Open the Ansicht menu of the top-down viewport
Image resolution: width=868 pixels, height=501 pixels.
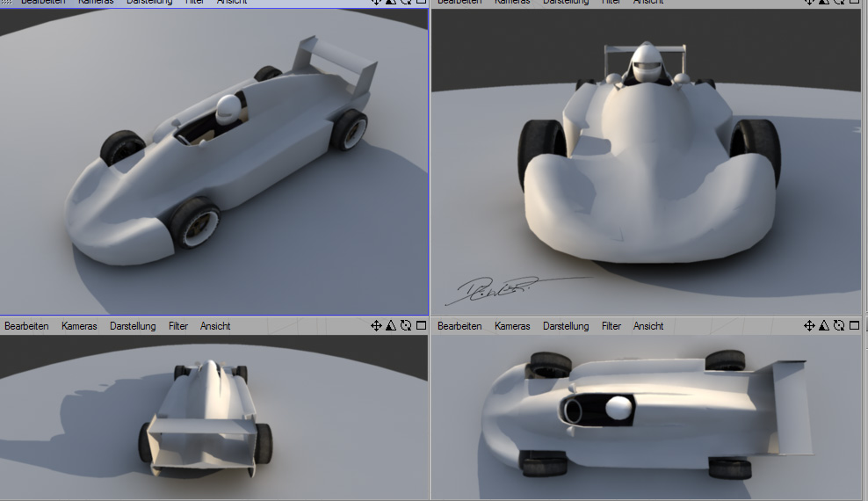[648, 326]
